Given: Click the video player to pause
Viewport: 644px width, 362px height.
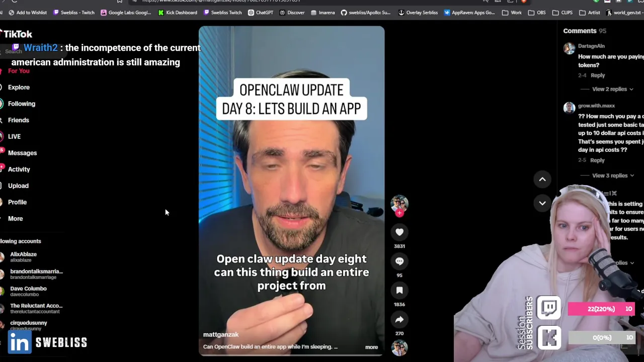Looking at the screenshot, I should 291,191.
